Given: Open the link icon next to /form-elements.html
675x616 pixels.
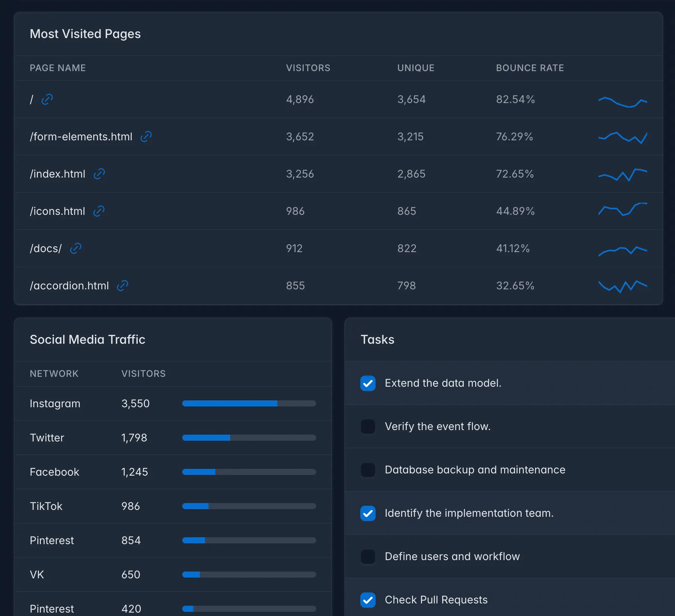Looking at the screenshot, I should coord(146,137).
